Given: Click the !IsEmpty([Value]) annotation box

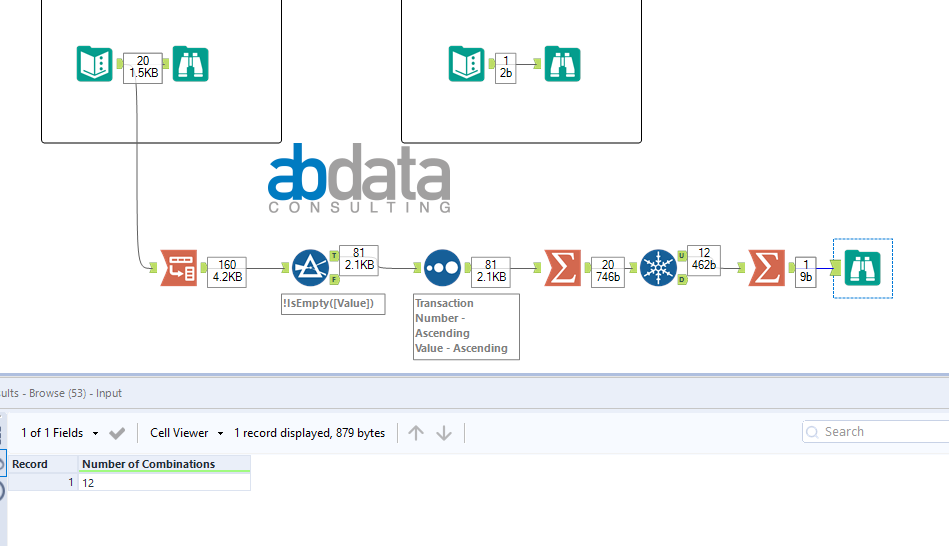Looking at the screenshot, I should [x=333, y=304].
